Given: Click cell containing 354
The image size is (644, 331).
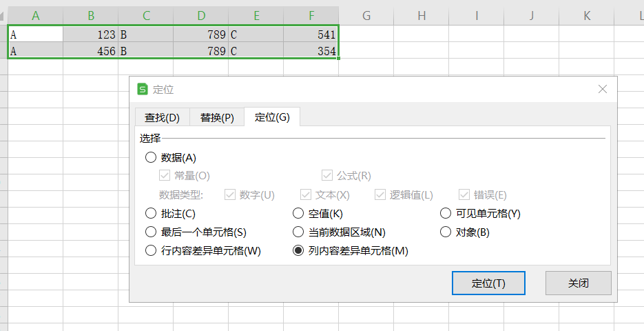Looking at the screenshot, I should tap(311, 50).
